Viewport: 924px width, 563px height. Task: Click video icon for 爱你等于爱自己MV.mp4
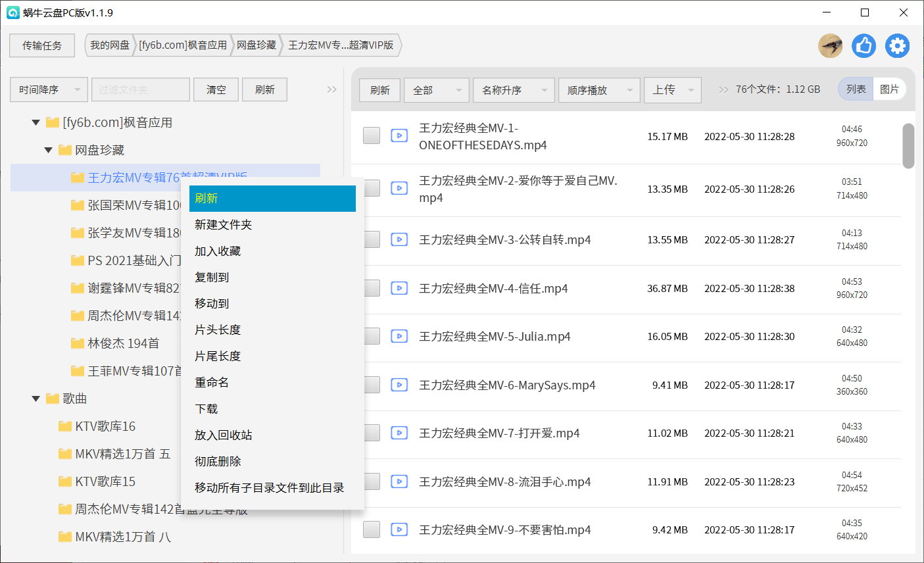pyautogui.click(x=399, y=188)
